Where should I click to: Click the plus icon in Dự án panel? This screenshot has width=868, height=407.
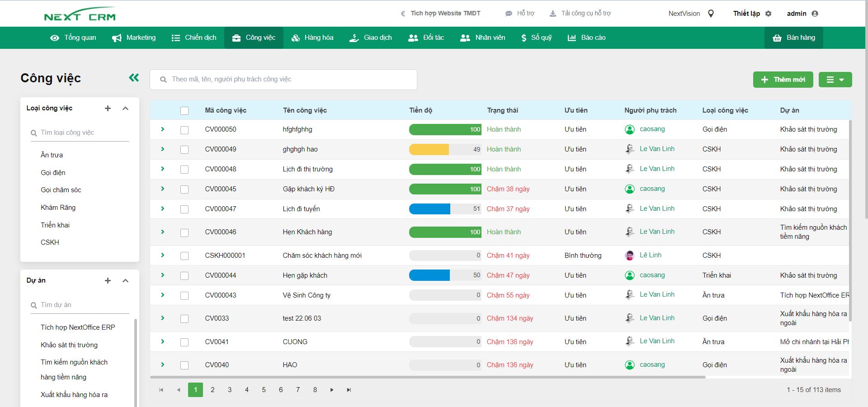108,280
